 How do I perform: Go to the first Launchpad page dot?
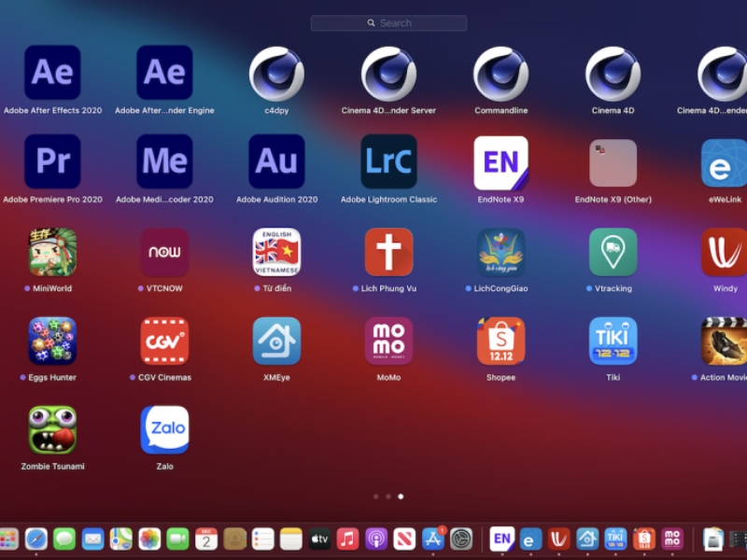coord(376,497)
